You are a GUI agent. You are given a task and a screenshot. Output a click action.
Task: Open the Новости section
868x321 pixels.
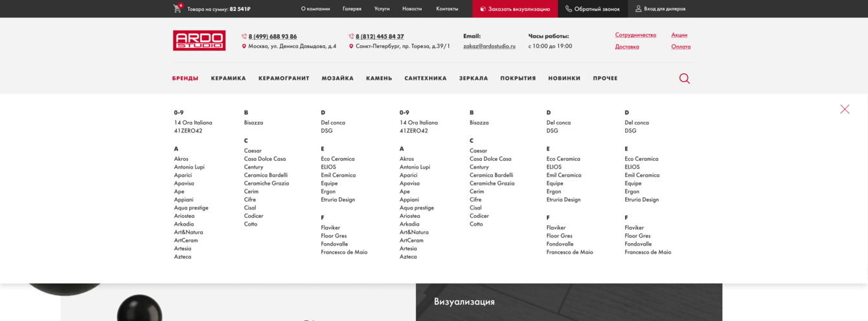coord(412,8)
